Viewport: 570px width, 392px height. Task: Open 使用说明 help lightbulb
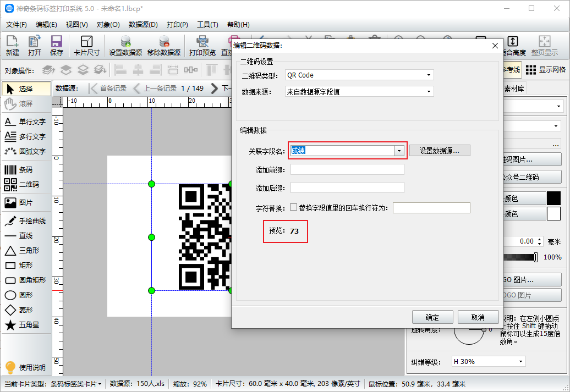click(x=26, y=367)
